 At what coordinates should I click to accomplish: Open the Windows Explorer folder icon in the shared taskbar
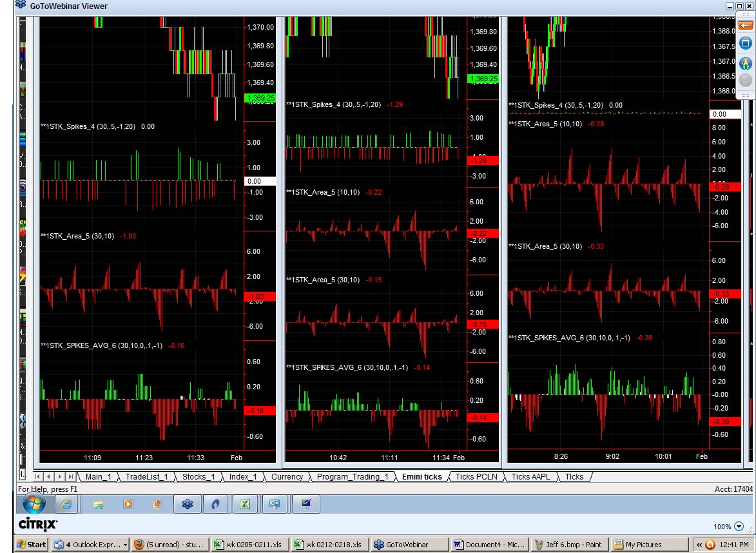pos(99,504)
